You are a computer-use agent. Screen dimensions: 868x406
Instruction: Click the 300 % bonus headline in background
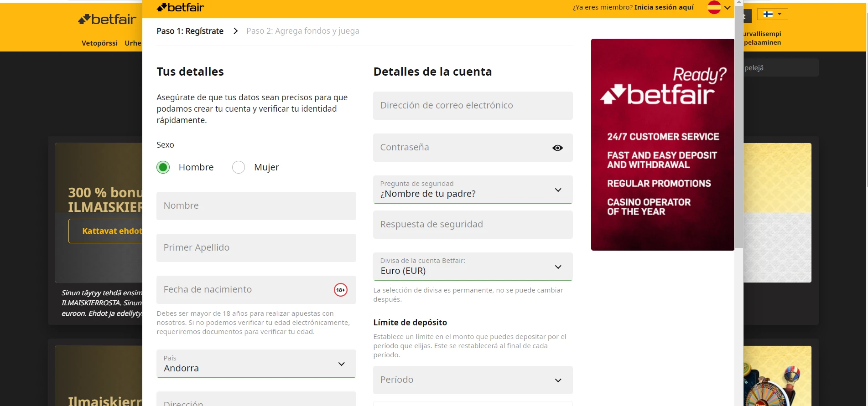tap(105, 200)
